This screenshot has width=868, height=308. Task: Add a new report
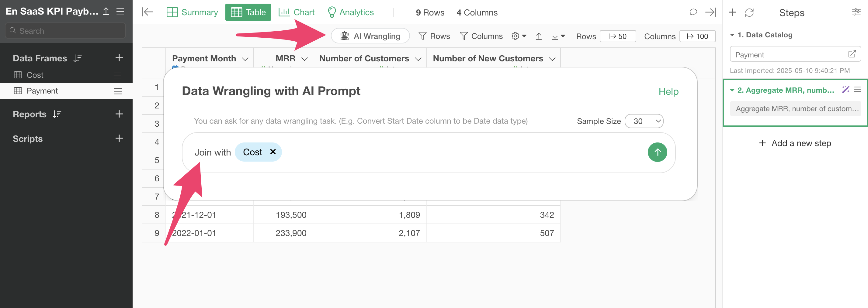tap(119, 114)
